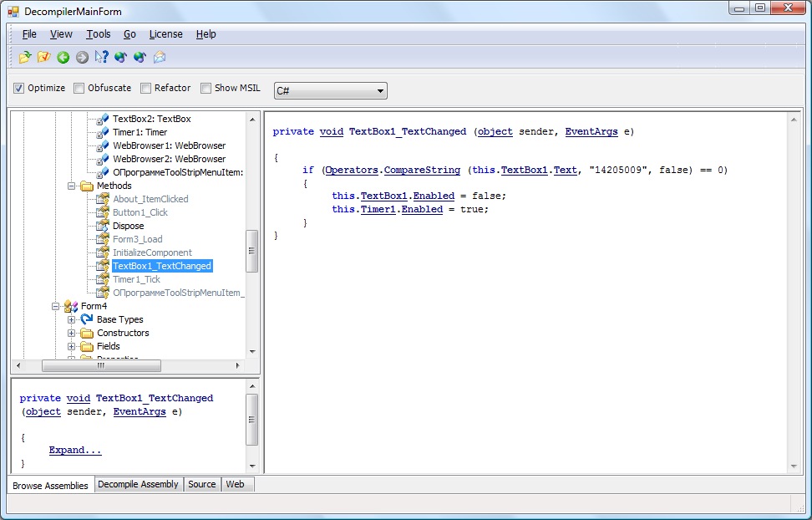Expand the Constructors node
This screenshot has height=520, width=812.
click(x=72, y=334)
